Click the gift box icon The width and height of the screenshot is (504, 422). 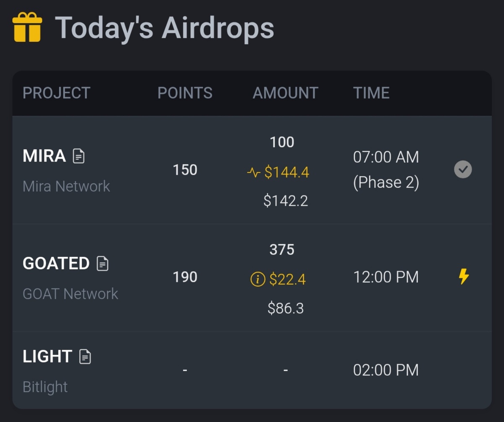[x=27, y=27]
